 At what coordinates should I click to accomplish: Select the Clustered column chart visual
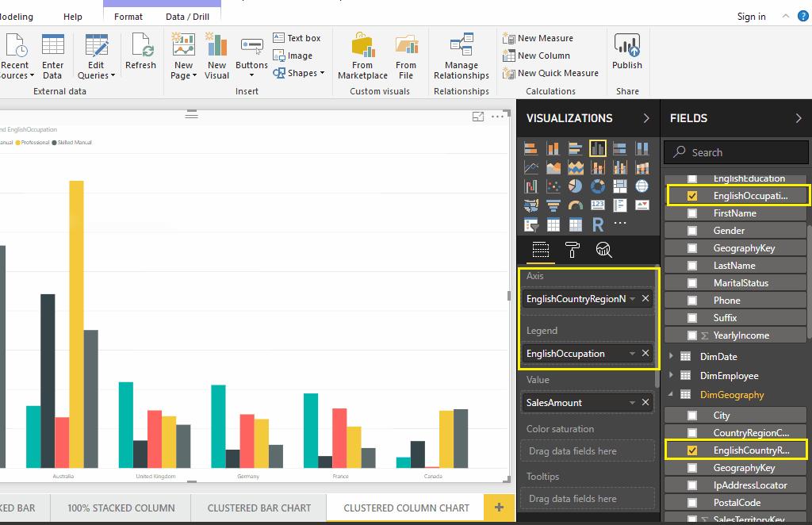click(598, 149)
